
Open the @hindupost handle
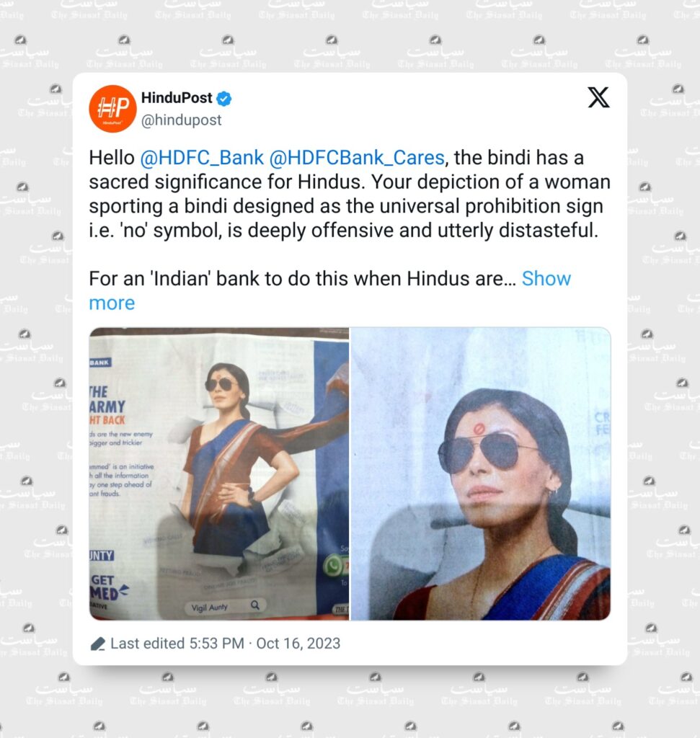[181, 120]
